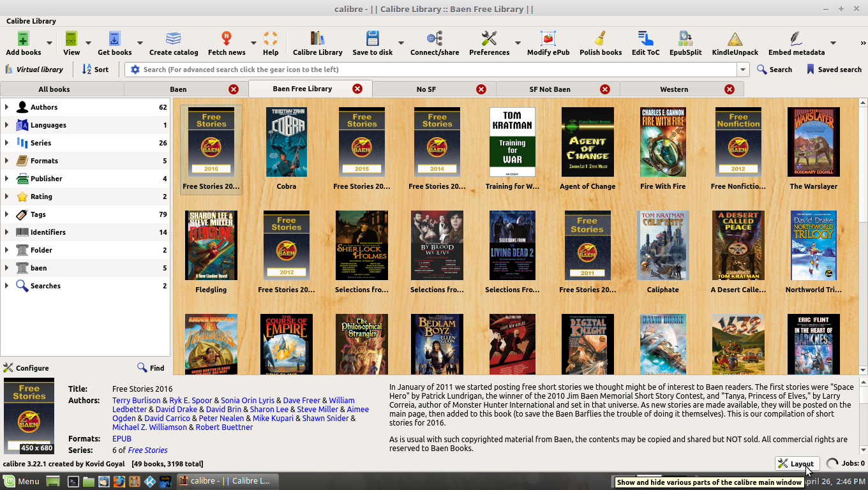Click the Virtual library button
Image resolution: width=868 pixels, height=490 pixels.
click(x=34, y=70)
